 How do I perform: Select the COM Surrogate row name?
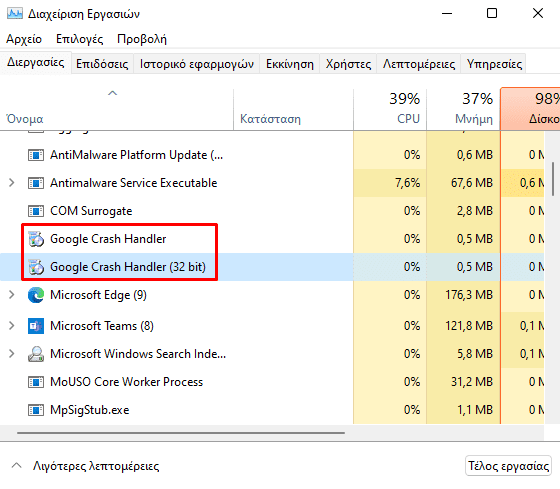(91, 211)
